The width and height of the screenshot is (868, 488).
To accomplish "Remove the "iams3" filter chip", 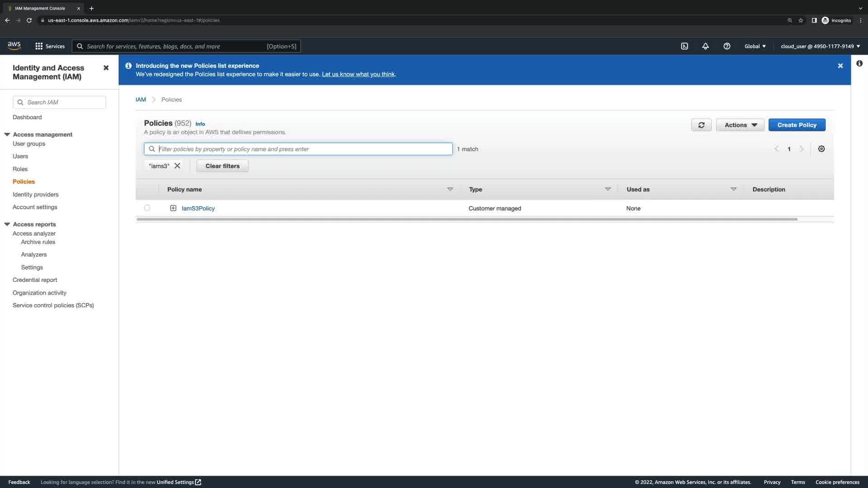I will (x=177, y=166).
